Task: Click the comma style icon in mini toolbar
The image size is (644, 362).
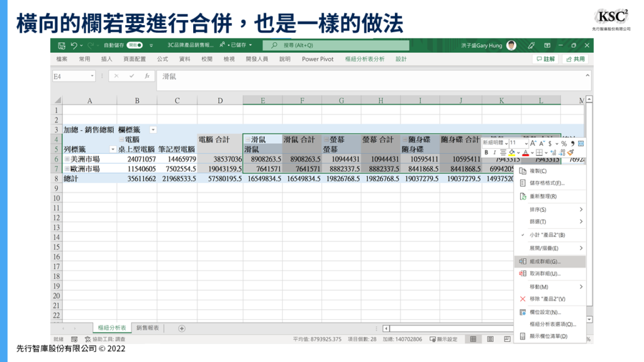Action: pos(572,143)
